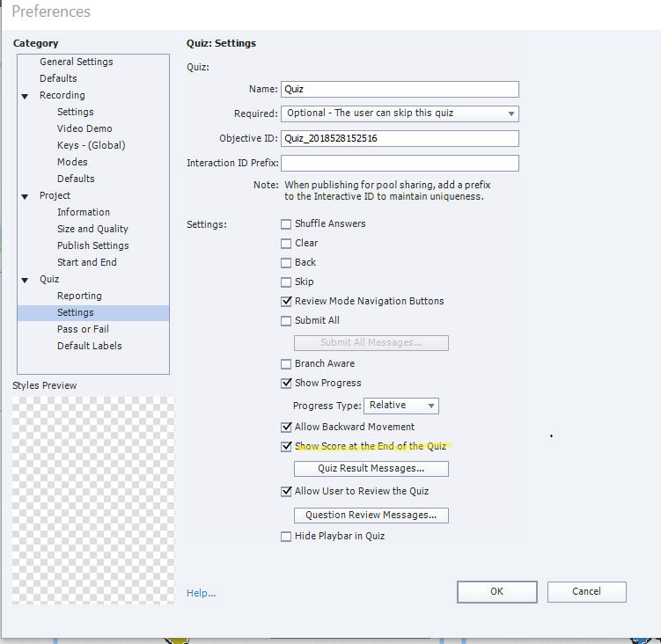Uncheck Show Score at the End of the Quiz

click(286, 446)
